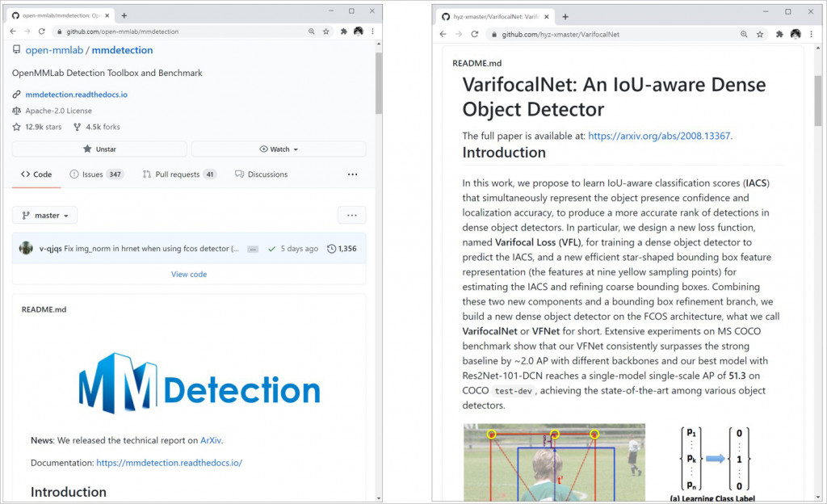Select the Code tab
This screenshot has height=504, width=827.
36,174
